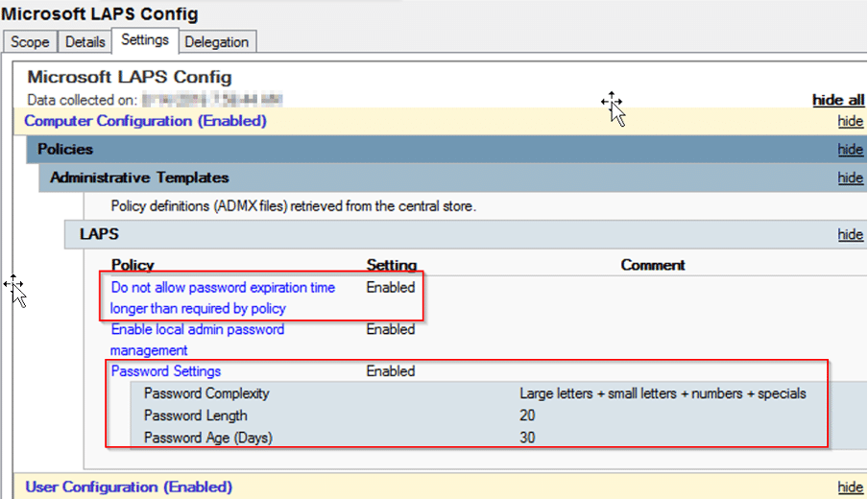Click hide beside Administrative Templates
Image resolution: width=868 pixels, height=499 pixels.
850,178
